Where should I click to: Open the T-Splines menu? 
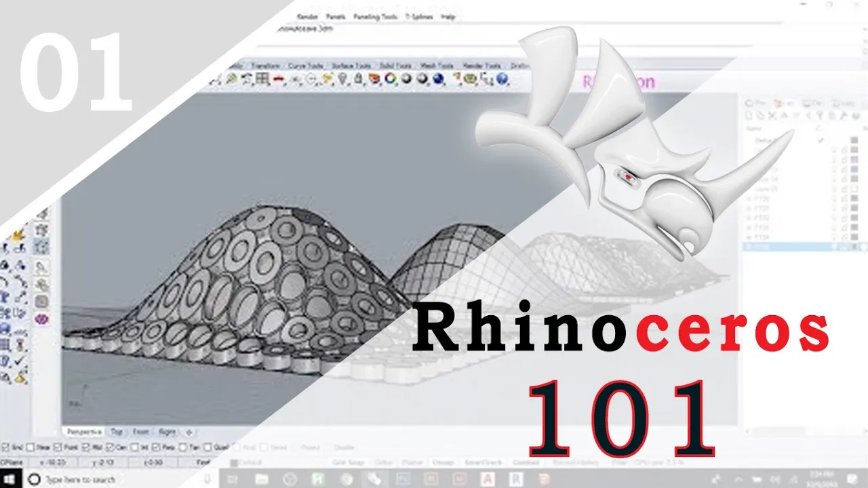(420, 16)
